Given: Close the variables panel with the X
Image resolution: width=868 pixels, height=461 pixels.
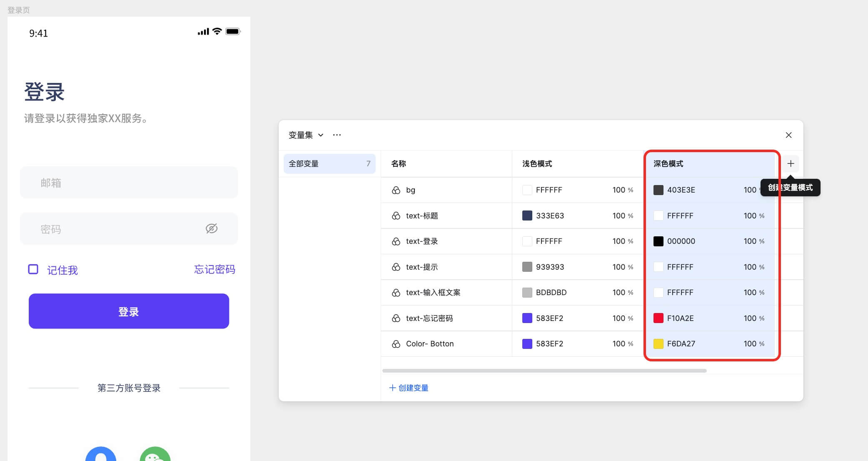Looking at the screenshot, I should click(788, 135).
